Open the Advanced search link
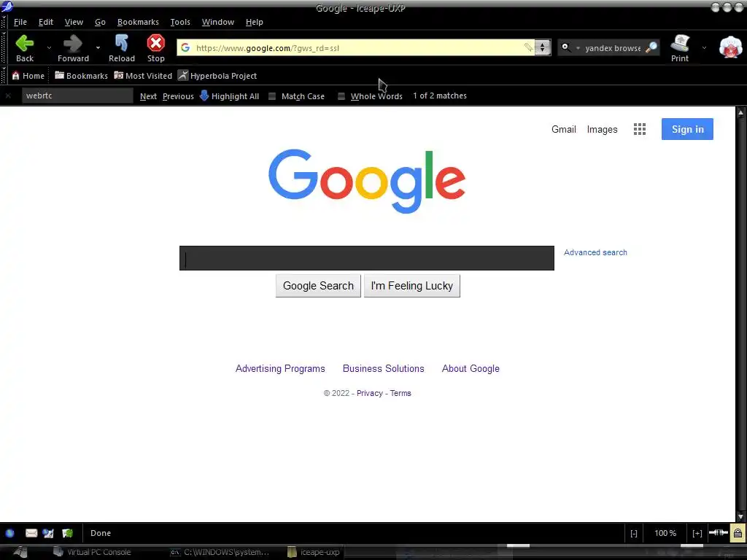The width and height of the screenshot is (747, 560). pyautogui.click(x=595, y=252)
